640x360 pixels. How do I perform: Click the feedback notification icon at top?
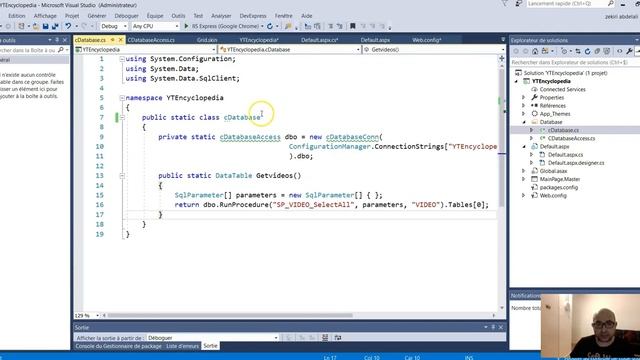[x=519, y=4]
